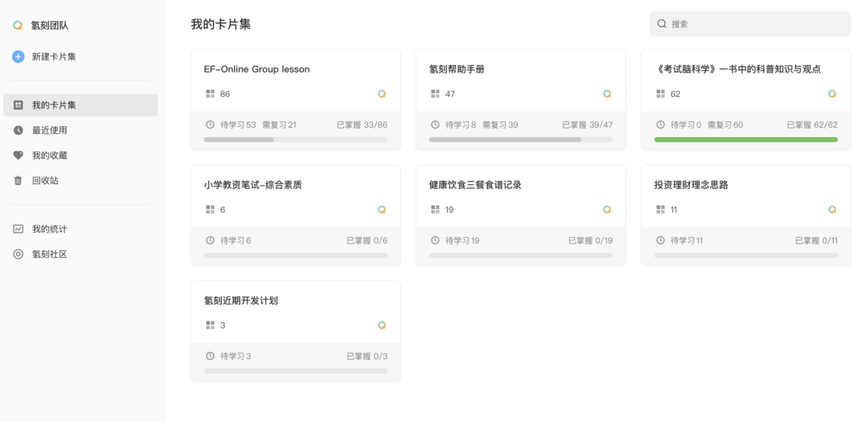Open the 氢刻近期开发计划 card set

[x=295, y=331]
